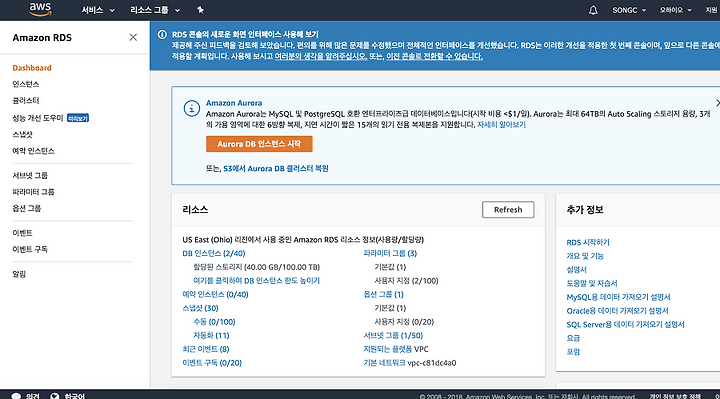Click Aurora DB 인스턴스 시작 button
The image size is (720, 399).
(x=259, y=144)
